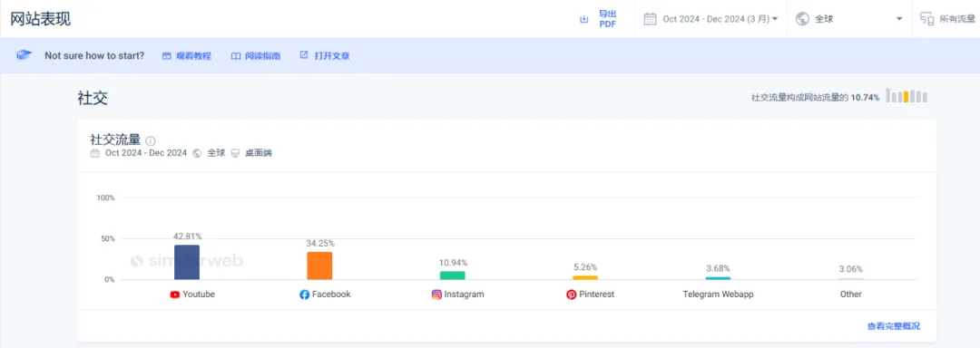This screenshot has height=348, width=980.
Task: Click the 网站表现 page title
Action: pyautogui.click(x=41, y=19)
